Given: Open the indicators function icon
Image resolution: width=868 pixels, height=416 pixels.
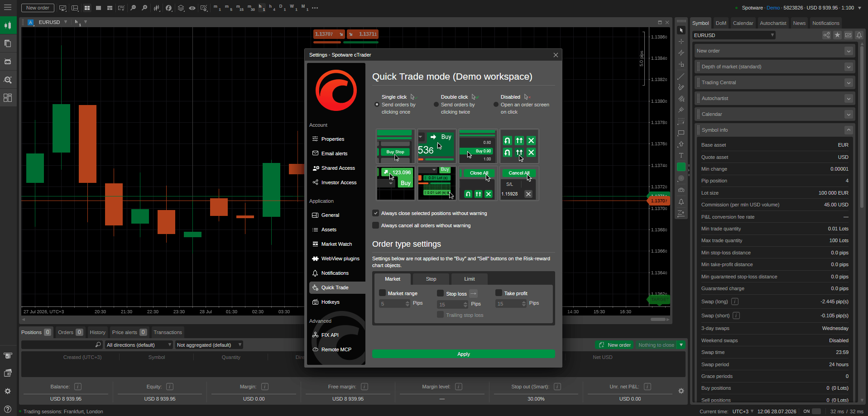Looking at the screenshot, I should [168, 8].
